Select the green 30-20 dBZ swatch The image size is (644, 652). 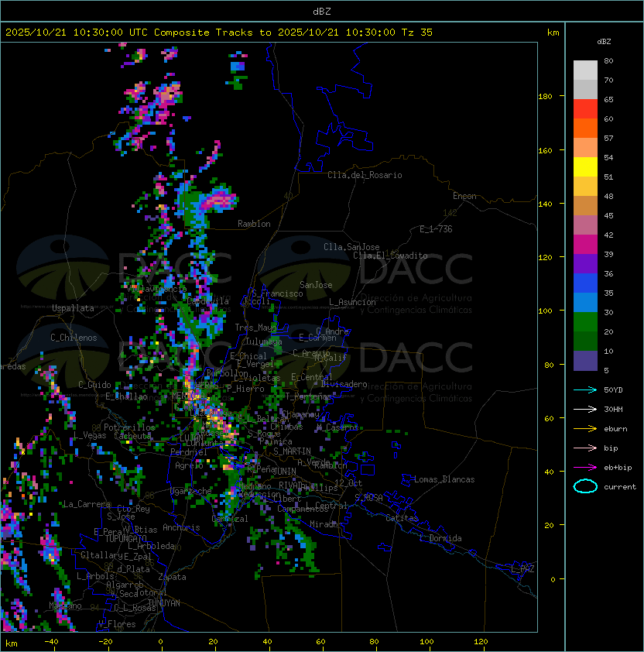coord(585,321)
